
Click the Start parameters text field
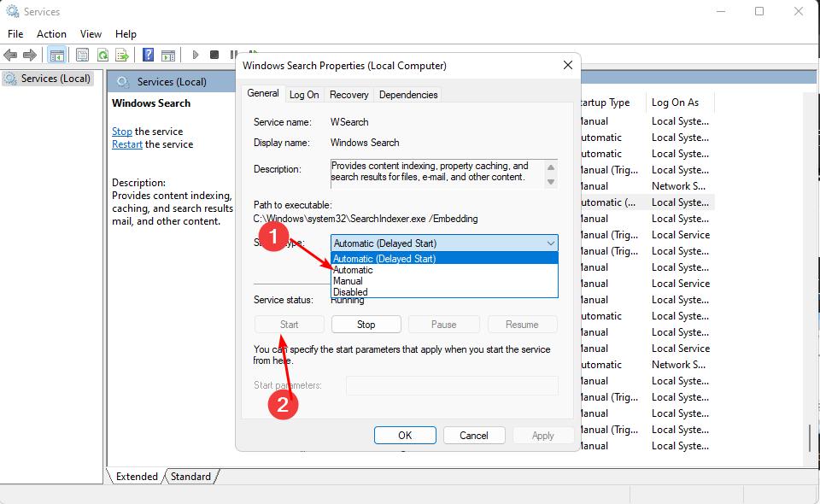tap(452, 385)
